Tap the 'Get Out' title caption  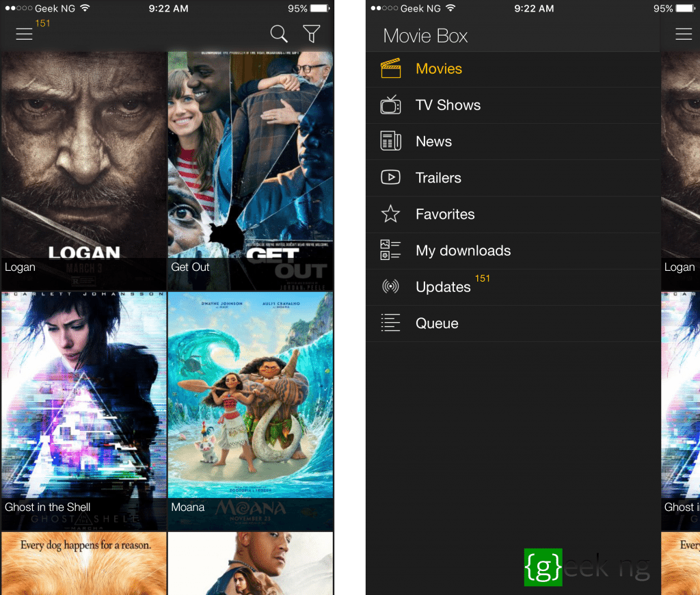coord(190,267)
